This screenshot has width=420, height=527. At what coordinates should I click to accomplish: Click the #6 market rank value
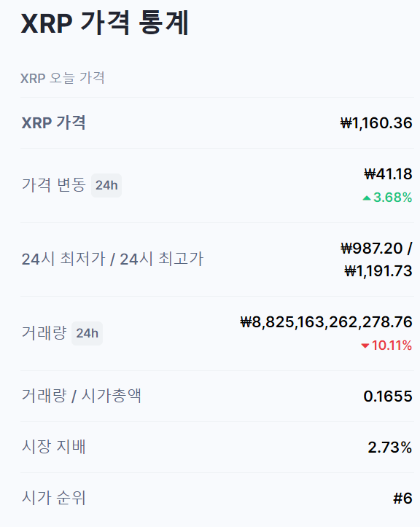pyautogui.click(x=402, y=498)
